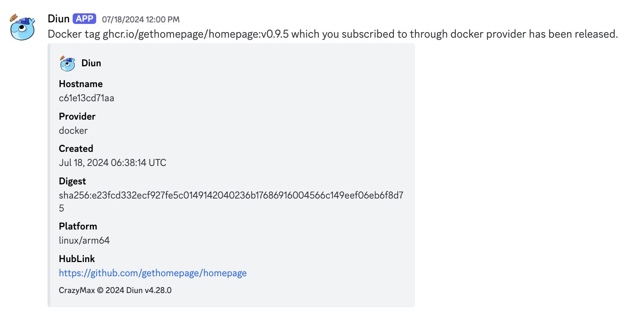
Task: Click the embed Diun author name
Action: (x=91, y=63)
